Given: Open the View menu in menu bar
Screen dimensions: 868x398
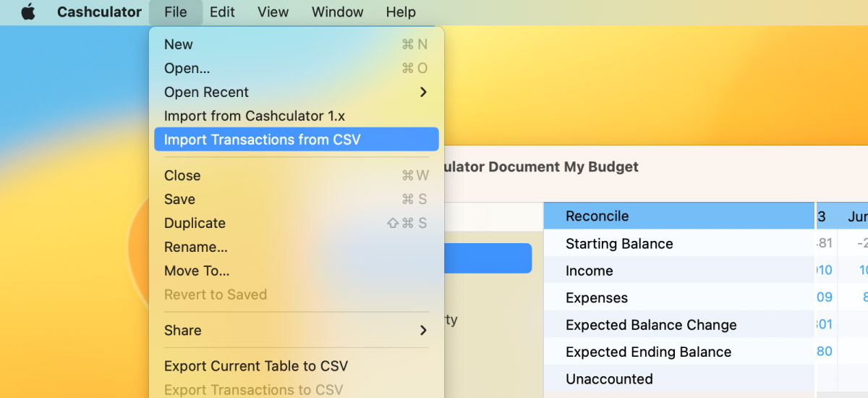Looking at the screenshot, I should [273, 12].
